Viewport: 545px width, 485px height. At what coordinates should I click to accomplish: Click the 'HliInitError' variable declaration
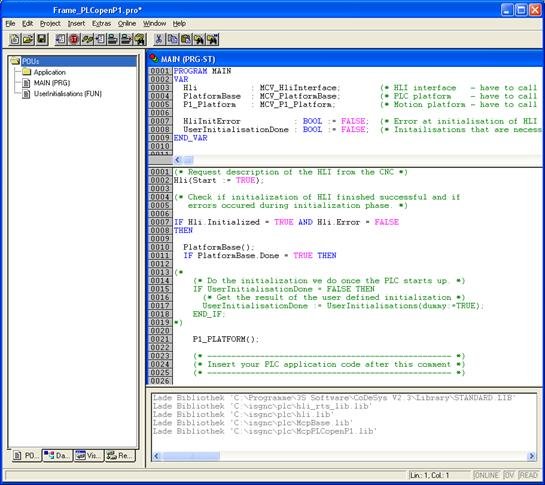coord(212,121)
